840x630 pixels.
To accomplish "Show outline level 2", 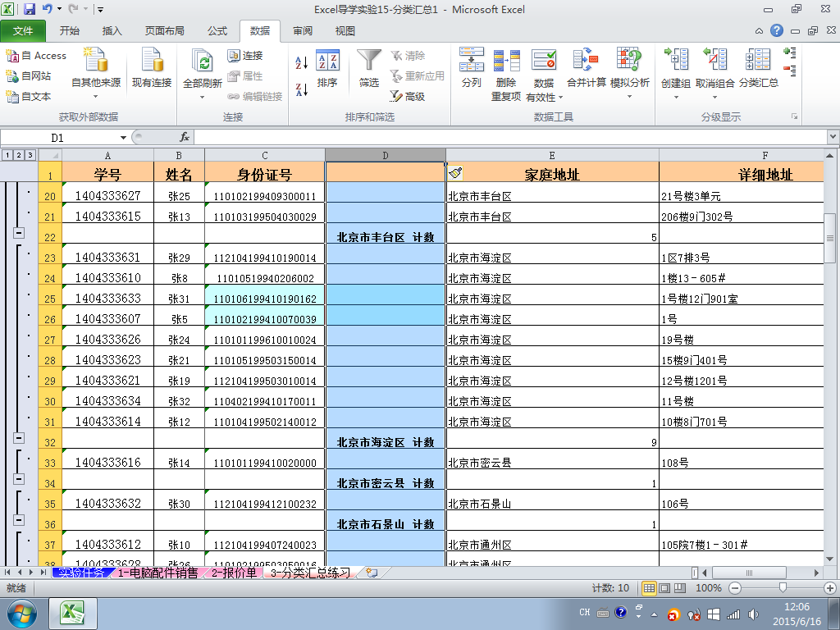I will (x=19, y=155).
